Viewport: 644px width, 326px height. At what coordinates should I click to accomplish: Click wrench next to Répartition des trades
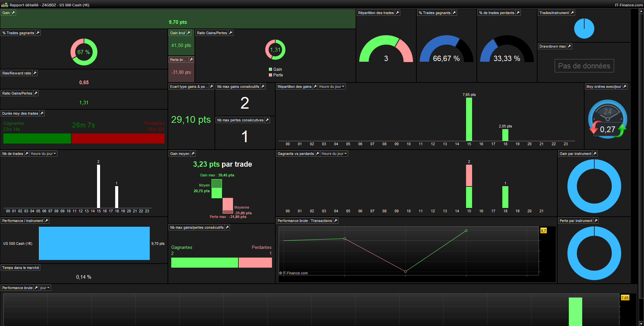tap(398, 13)
